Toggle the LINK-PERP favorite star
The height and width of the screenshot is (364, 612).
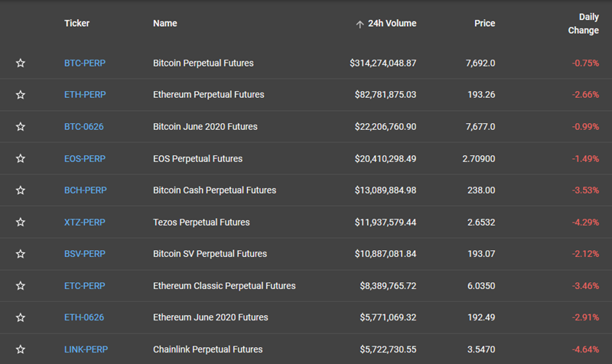click(21, 349)
